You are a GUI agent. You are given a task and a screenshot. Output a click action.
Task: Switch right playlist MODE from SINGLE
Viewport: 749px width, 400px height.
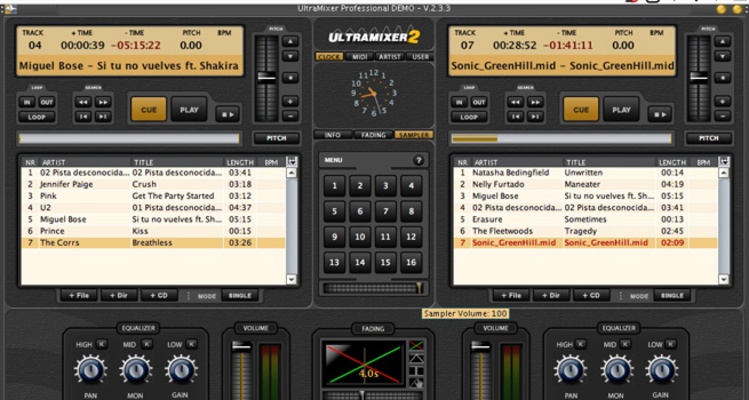672,295
